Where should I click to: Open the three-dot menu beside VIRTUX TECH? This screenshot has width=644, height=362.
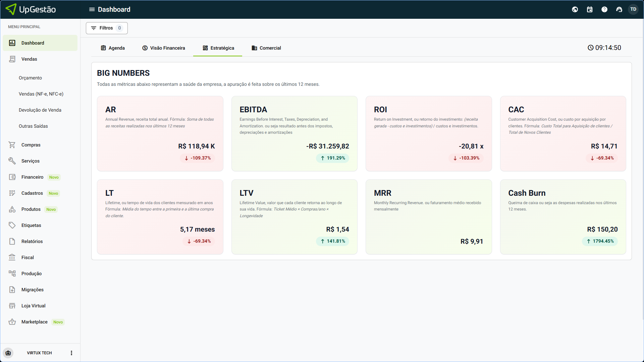pos(71,353)
